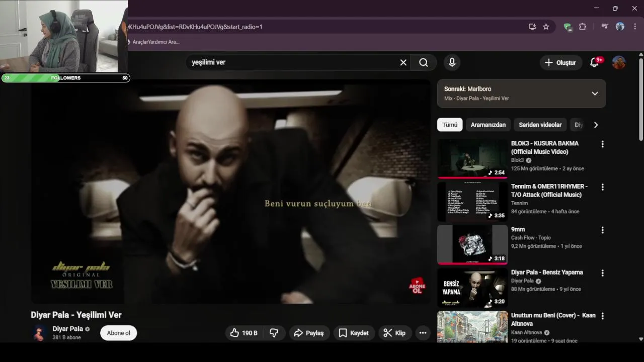
Task: Open more actions menu below the video
Action: coord(423,333)
